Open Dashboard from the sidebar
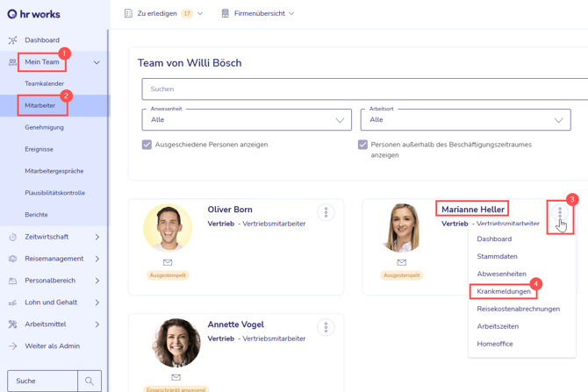Image resolution: width=588 pixels, height=392 pixels. (42, 40)
